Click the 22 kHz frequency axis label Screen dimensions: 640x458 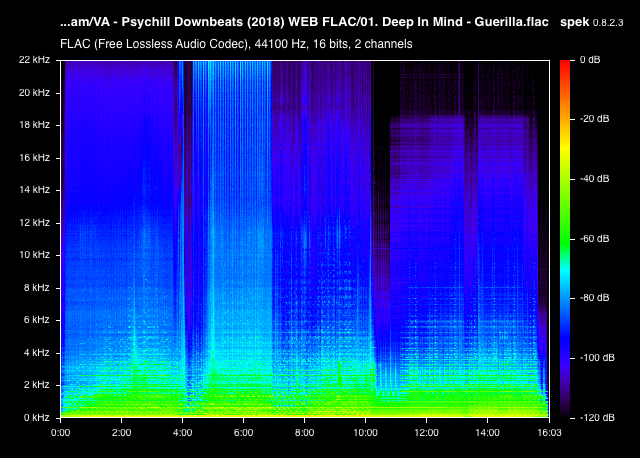click(x=34, y=60)
